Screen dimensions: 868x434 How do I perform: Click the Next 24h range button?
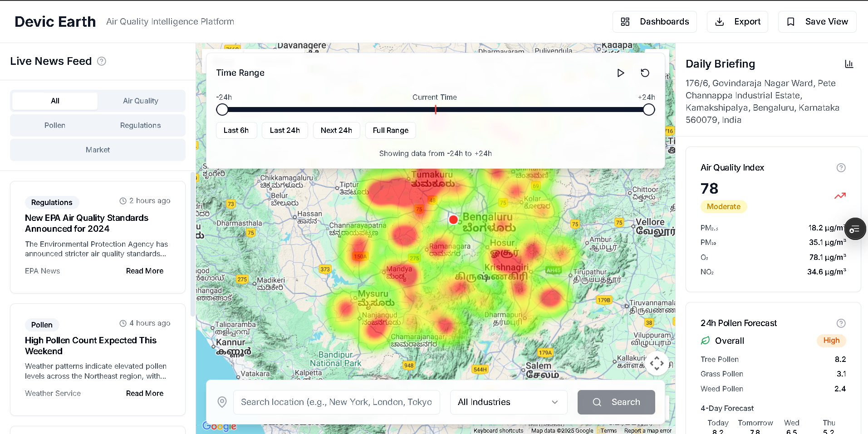(x=336, y=131)
